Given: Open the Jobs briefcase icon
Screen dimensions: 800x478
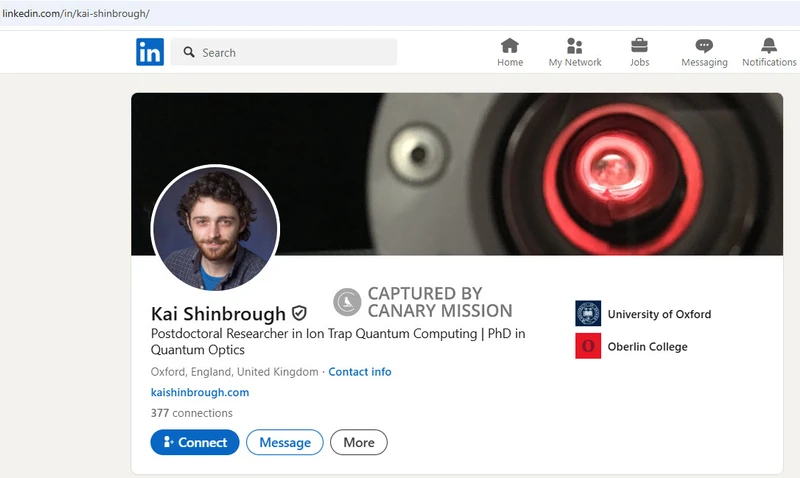Looking at the screenshot, I should coord(639,46).
